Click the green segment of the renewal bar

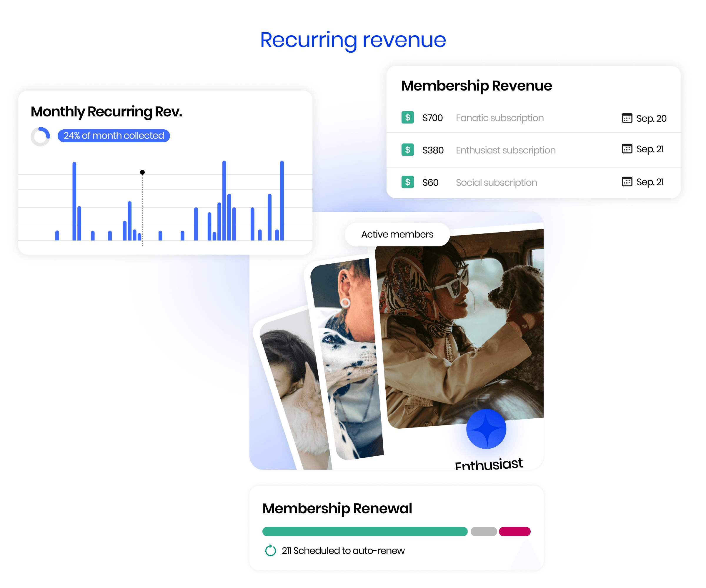click(x=365, y=532)
